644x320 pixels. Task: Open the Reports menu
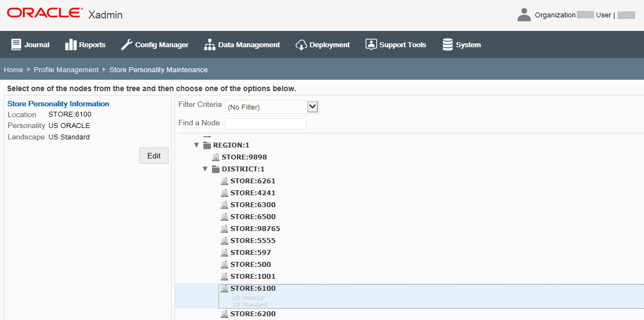tap(86, 45)
